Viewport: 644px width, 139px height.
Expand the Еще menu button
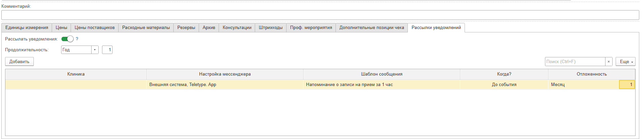(x=625, y=62)
